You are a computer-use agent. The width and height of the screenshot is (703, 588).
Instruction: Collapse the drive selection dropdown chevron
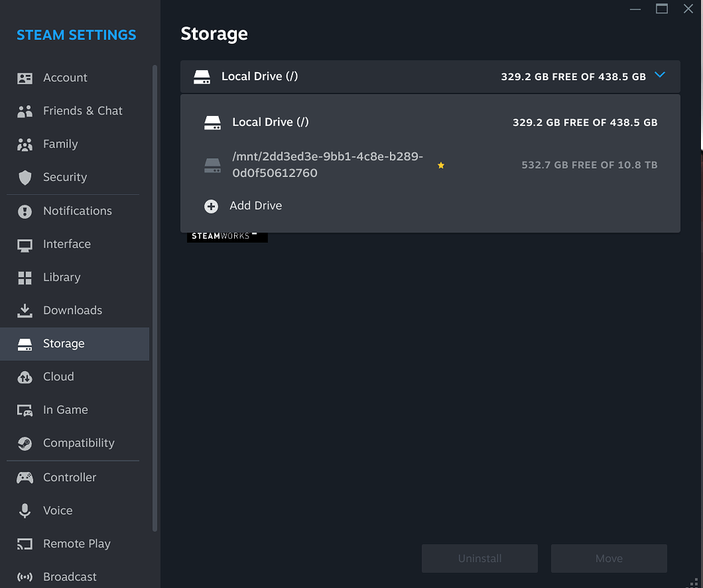point(660,76)
